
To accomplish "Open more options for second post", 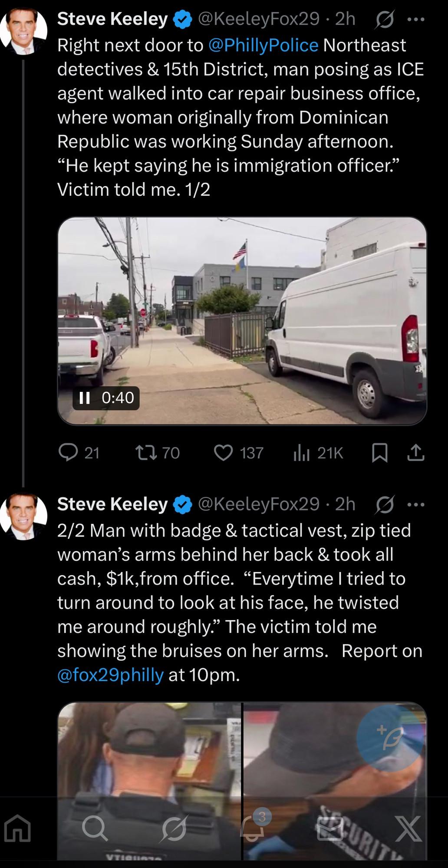I will pos(415,505).
